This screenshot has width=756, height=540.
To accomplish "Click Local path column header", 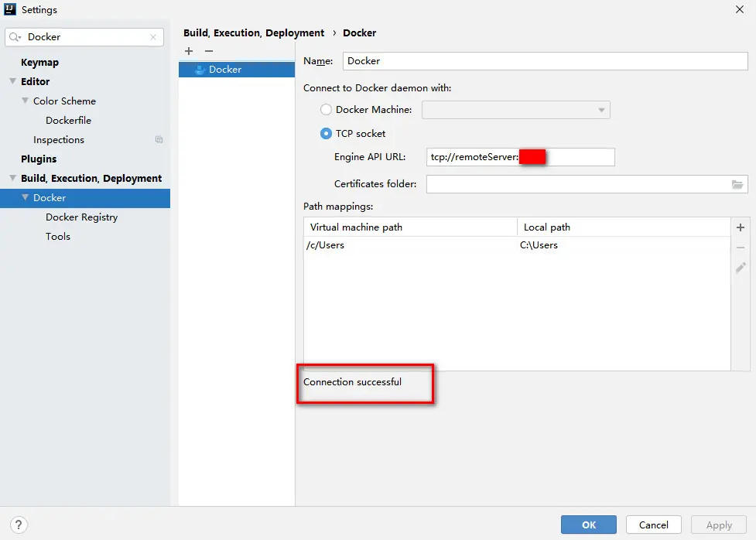I will 624,227.
